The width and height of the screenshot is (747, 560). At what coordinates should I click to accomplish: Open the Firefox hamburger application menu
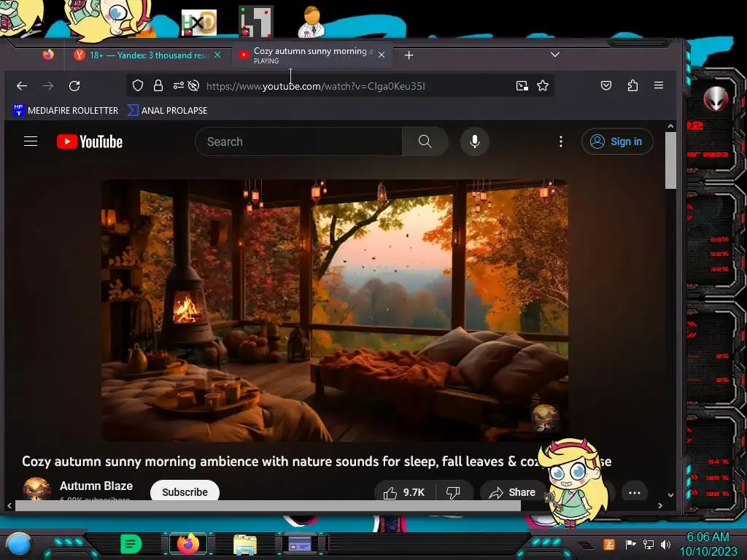[x=659, y=85]
